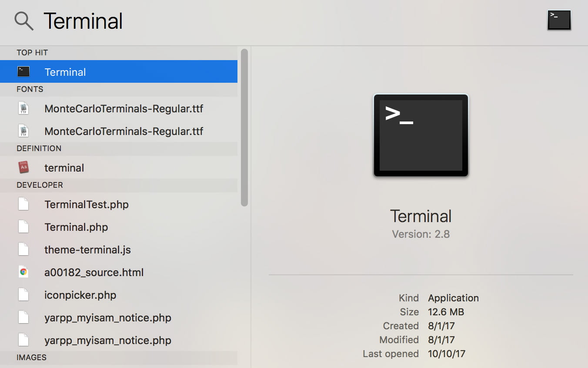Click the Terminal app icon in Top Hit row

pyautogui.click(x=23, y=71)
